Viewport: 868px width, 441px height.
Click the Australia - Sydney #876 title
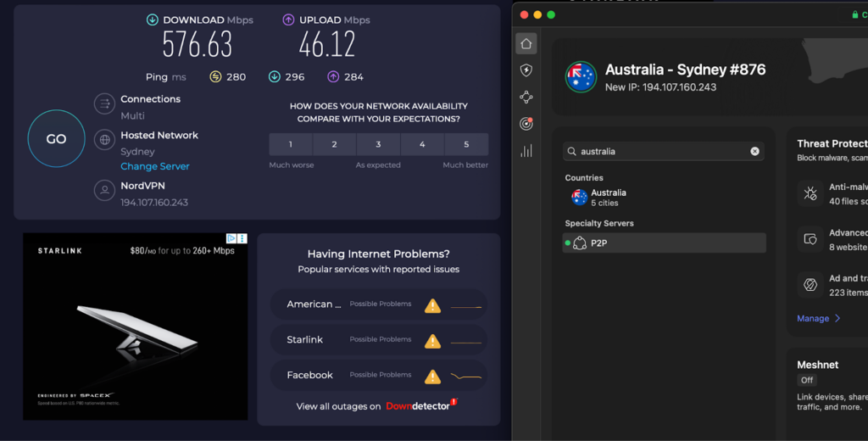pyautogui.click(x=685, y=70)
